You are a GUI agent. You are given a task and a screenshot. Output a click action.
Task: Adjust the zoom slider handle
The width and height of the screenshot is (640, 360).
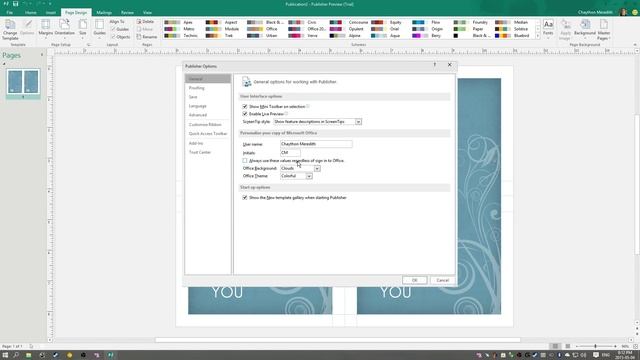pyautogui.click(x=596, y=346)
